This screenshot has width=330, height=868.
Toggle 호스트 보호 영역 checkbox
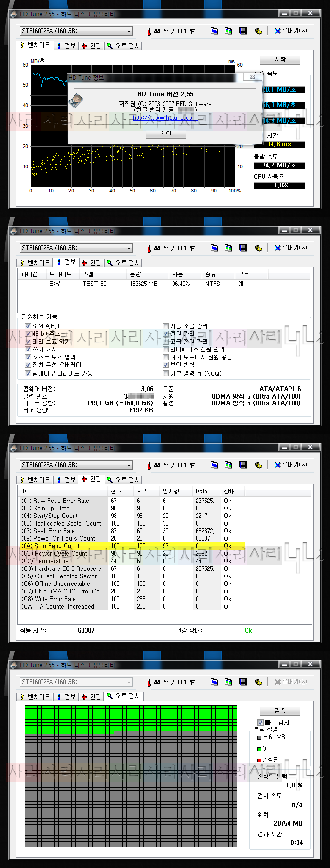[x=28, y=357]
